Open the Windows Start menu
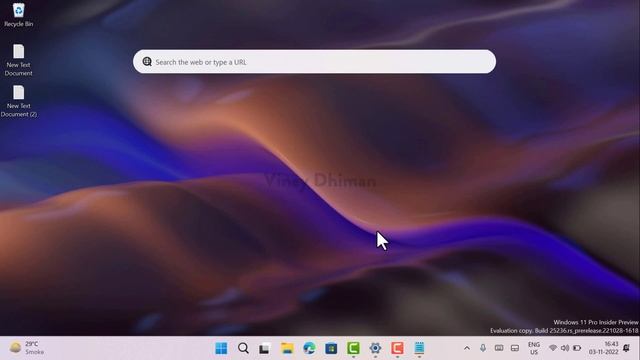This screenshot has width=640, height=360. tap(221, 348)
